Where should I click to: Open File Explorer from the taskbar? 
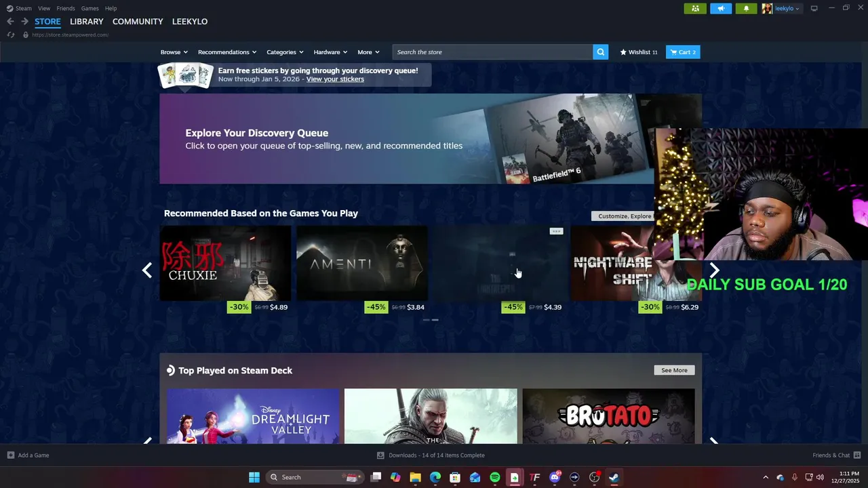[415, 477]
